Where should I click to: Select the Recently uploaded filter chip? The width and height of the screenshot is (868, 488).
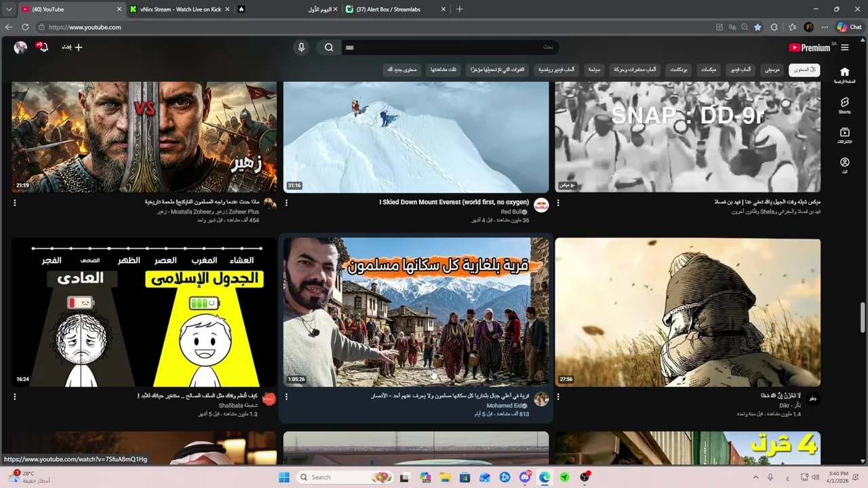coord(498,70)
